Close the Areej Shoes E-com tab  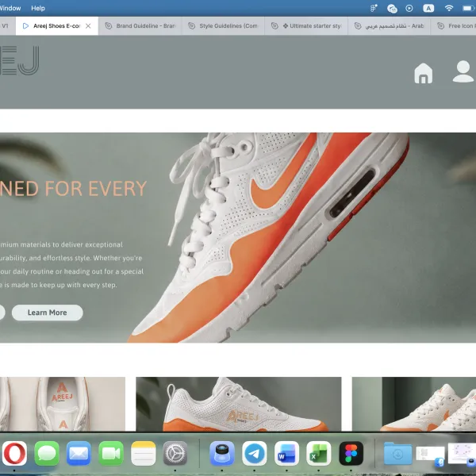[88, 26]
